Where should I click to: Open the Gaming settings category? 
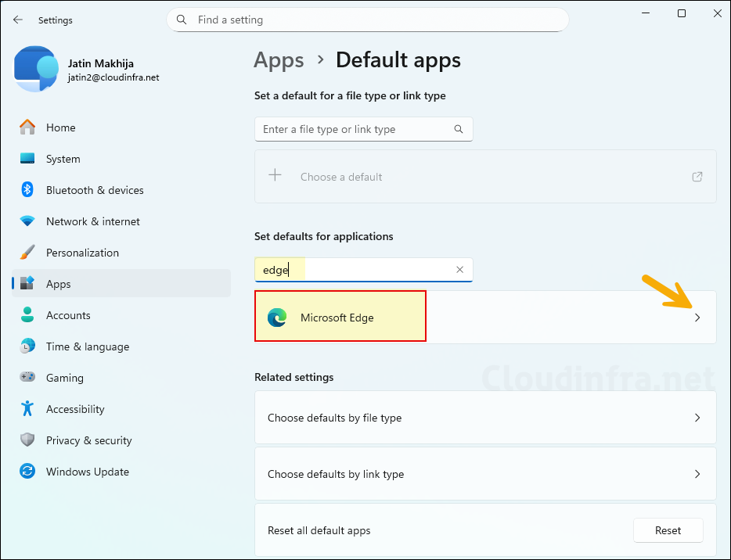click(64, 378)
